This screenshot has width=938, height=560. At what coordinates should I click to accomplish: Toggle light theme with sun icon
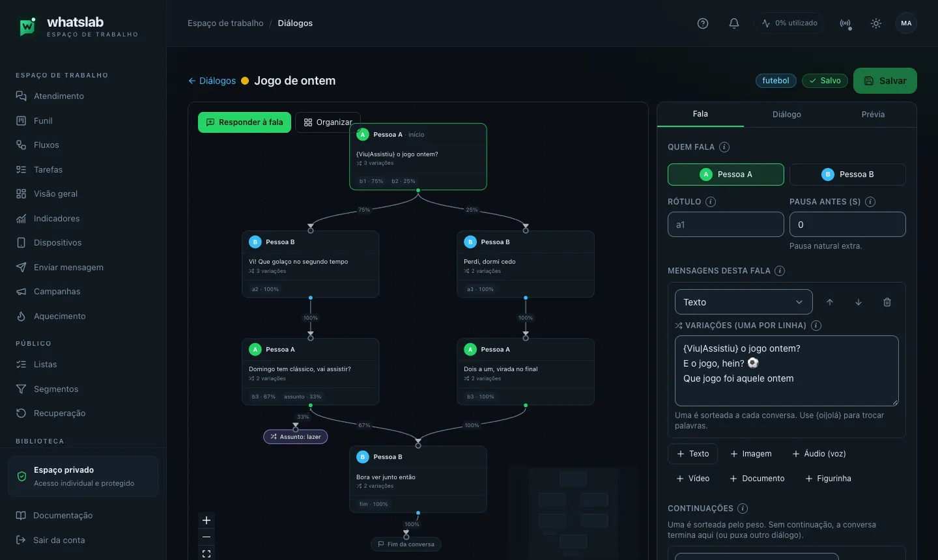pyautogui.click(x=876, y=23)
